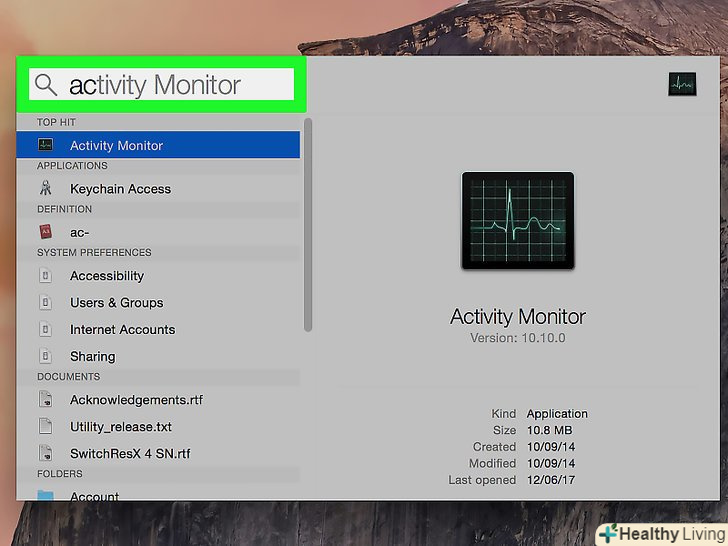This screenshot has height=546, width=728.
Task: Click Activity Monitor icon in Top Hit row
Action: coord(46,145)
